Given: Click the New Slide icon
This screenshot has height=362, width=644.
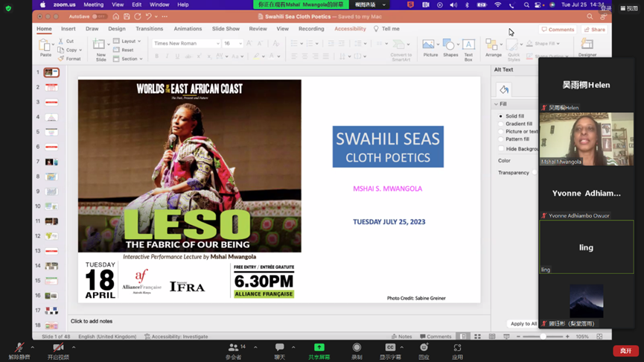Looking at the screenshot, I should (x=100, y=47).
